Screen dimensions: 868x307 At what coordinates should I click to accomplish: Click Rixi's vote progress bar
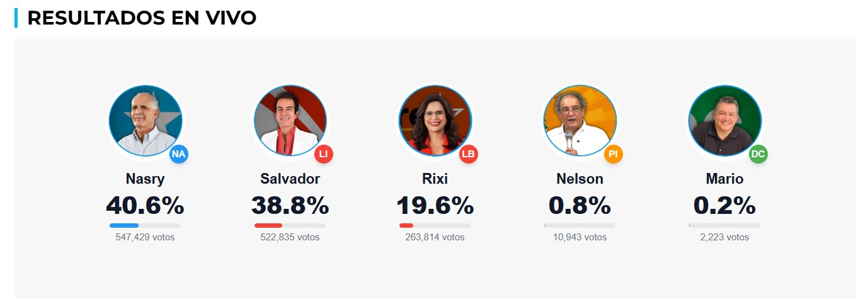coord(435,225)
